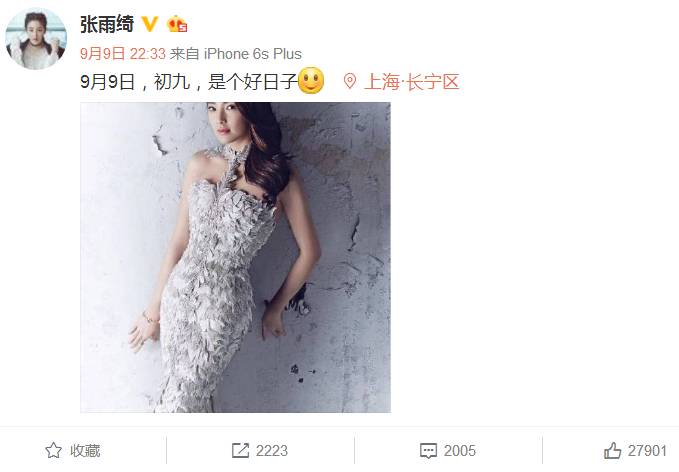The height and width of the screenshot is (472, 679).
Task: Click the post text 是个好日子
Action: click(x=252, y=81)
